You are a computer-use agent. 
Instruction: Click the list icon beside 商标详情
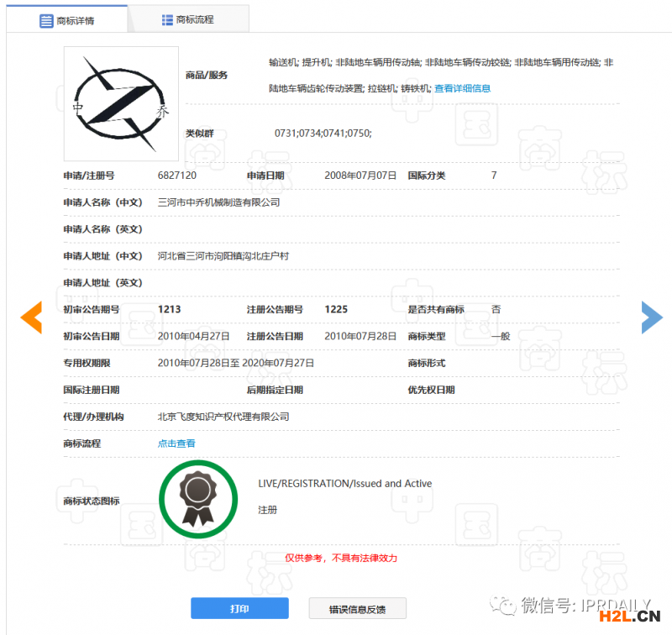[46, 20]
